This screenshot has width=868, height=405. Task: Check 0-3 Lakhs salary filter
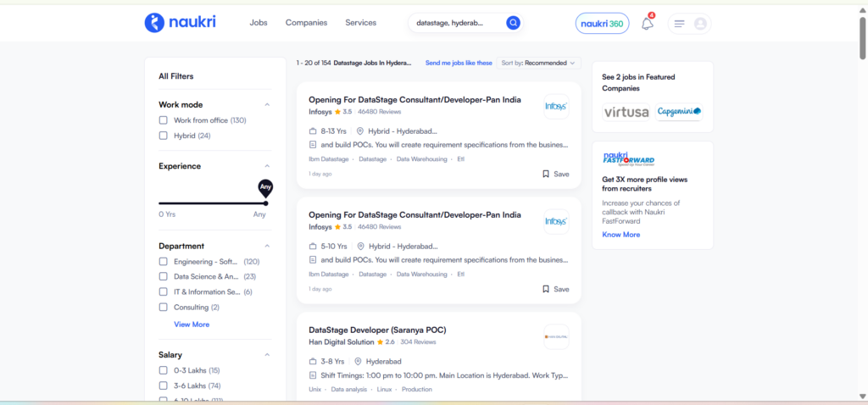click(164, 370)
